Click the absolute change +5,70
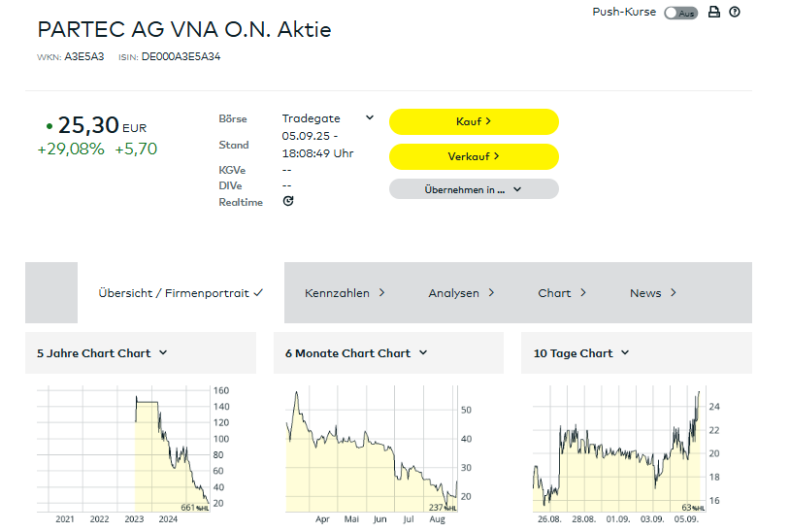This screenshot has height=532, width=790. click(x=136, y=150)
